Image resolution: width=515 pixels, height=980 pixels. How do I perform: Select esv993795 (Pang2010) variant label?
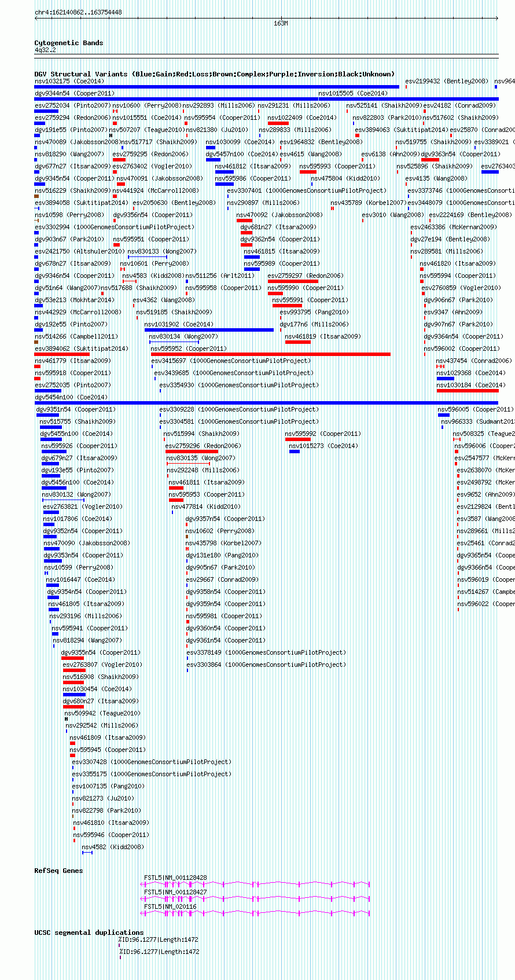[x=314, y=312]
